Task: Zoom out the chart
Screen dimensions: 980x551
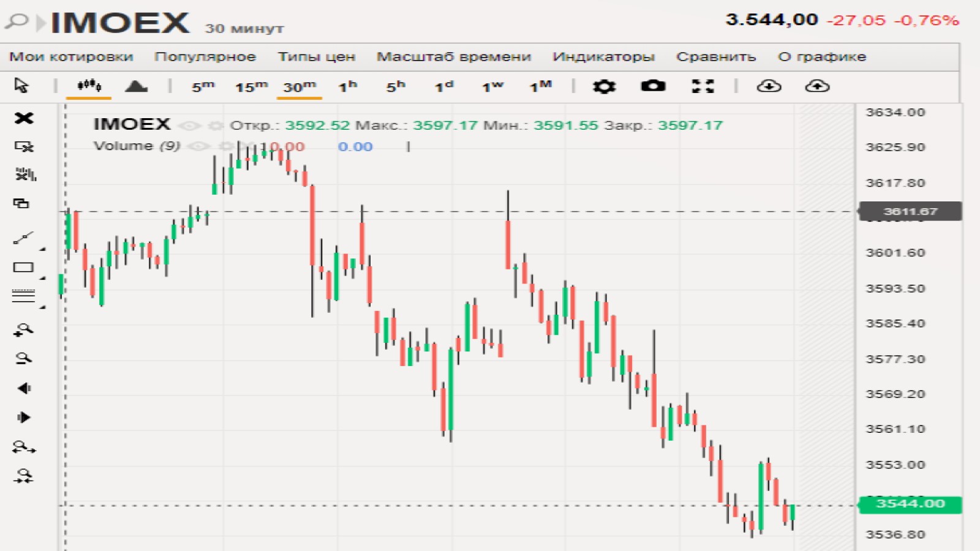Action: [x=23, y=359]
